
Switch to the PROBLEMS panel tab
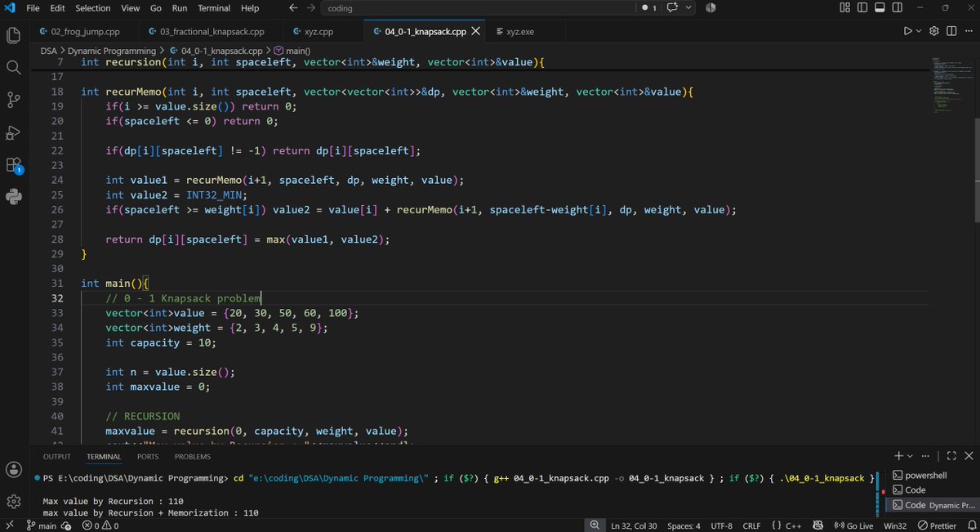tap(193, 456)
